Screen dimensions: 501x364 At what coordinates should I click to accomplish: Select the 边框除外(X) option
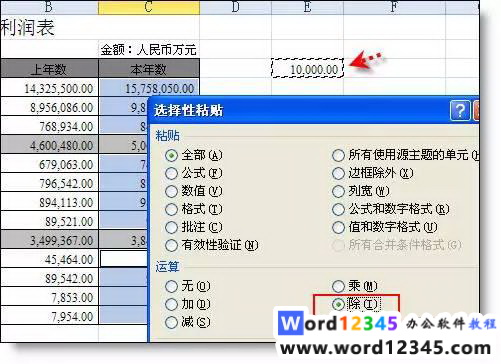tap(373, 173)
